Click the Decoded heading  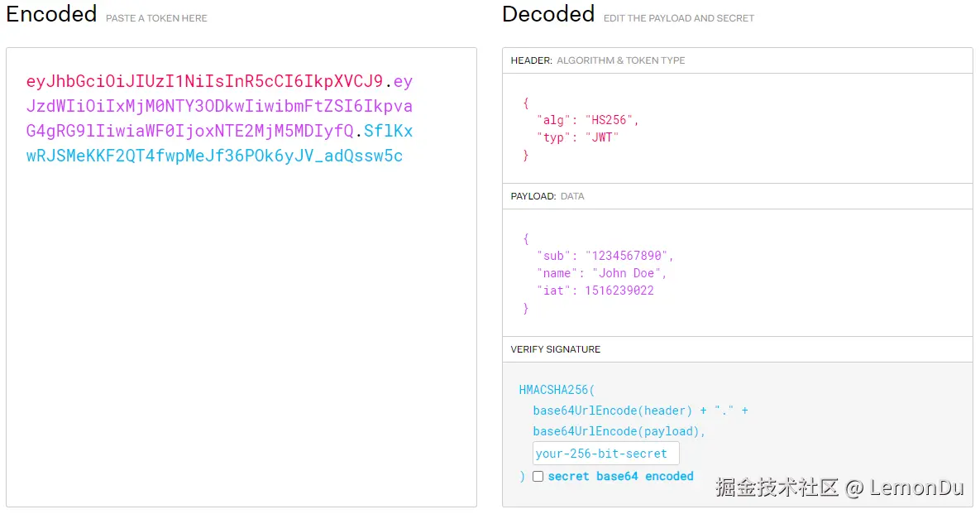(548, 14)
